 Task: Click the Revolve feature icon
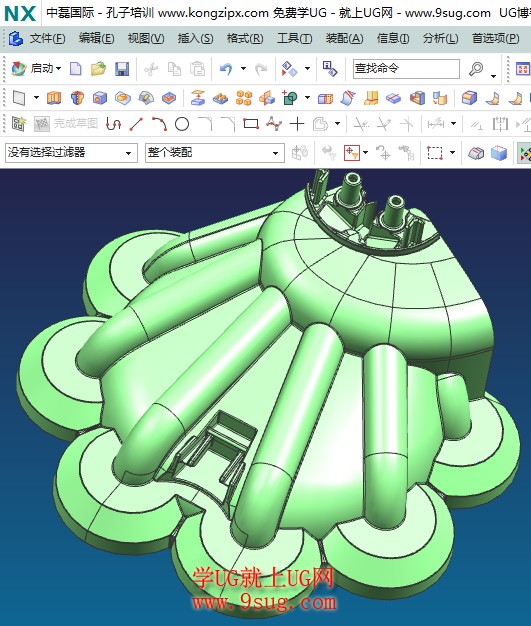pyautogui.click(x=77, y=97)
